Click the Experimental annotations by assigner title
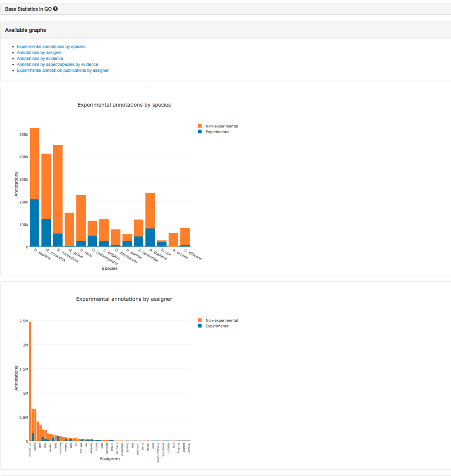Image resolution: width=451 pixels, height=476 pixels. [x=124, y=299]
